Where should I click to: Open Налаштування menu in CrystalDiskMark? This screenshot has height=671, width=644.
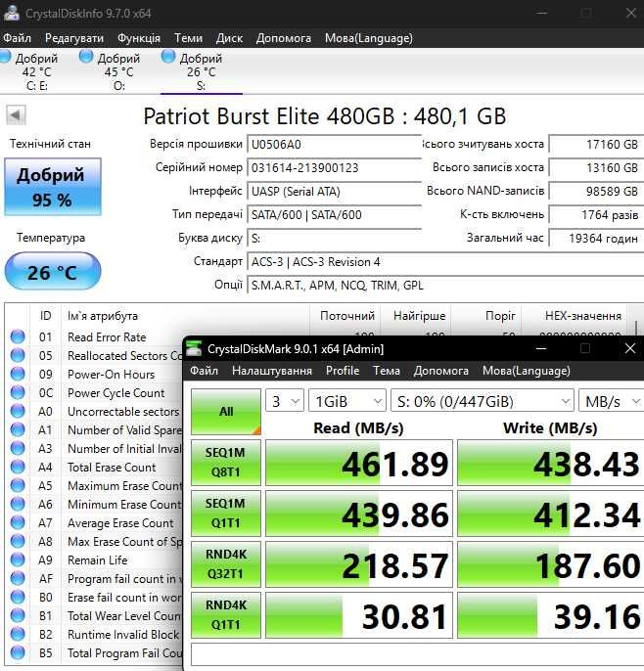click(x=272, y=370)
